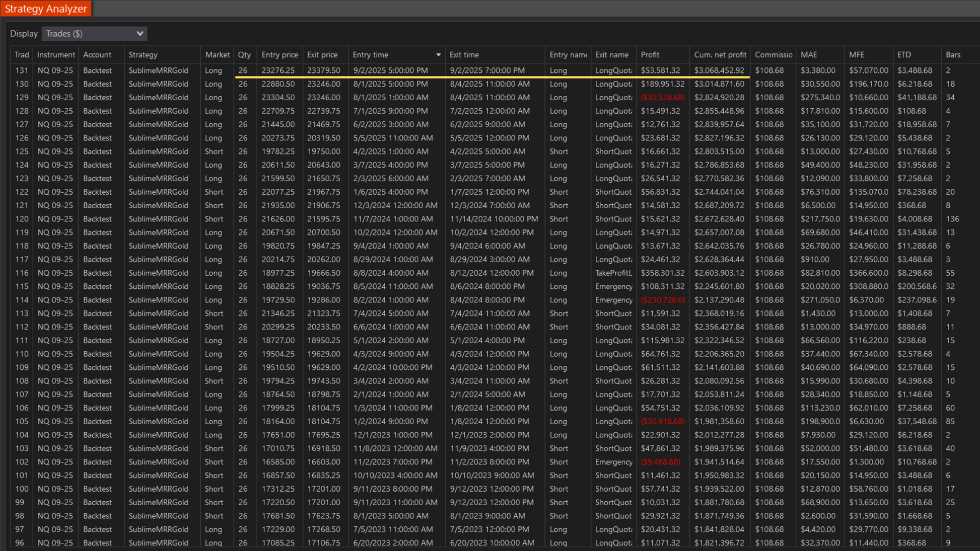This screenshot has height=551, width=980.
Task: Click the red loss ($230,728.68) cell
Action: point(663,300)
